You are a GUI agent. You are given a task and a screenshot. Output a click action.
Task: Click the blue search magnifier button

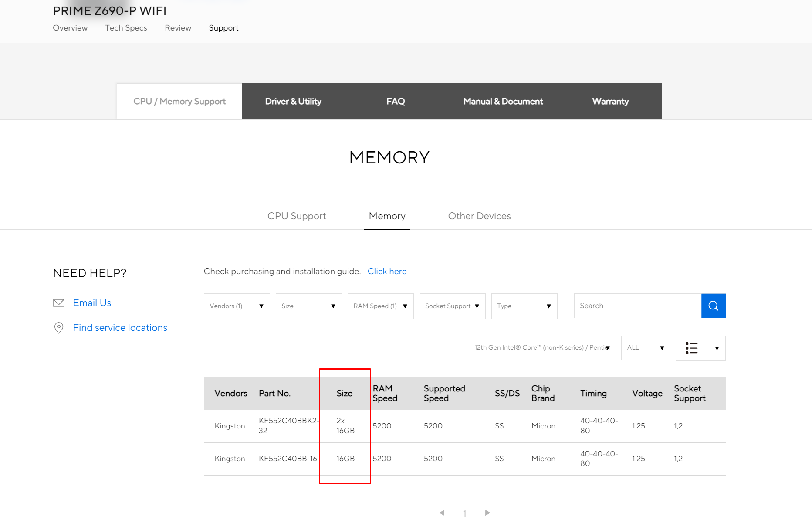tap(713, 306)
